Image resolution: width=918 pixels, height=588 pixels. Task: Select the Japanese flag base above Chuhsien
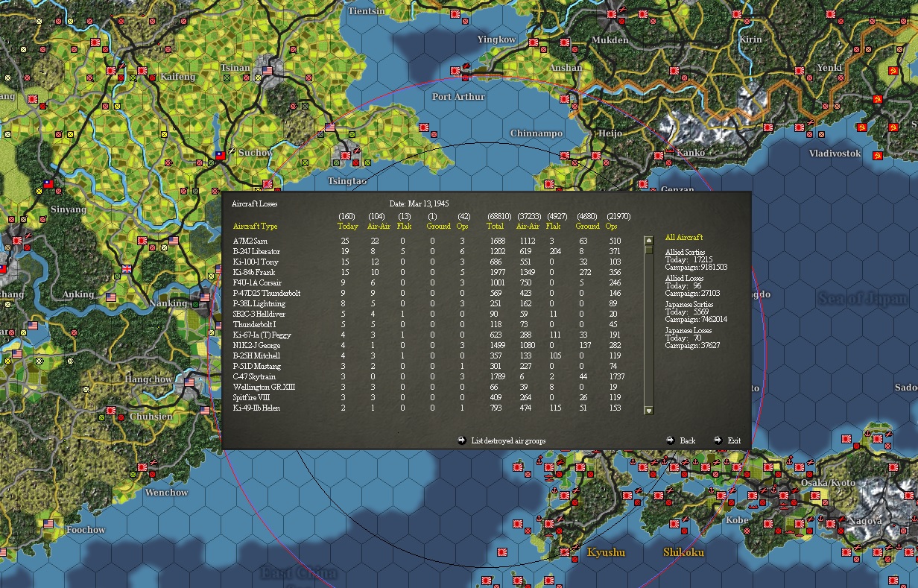(111, 411)
